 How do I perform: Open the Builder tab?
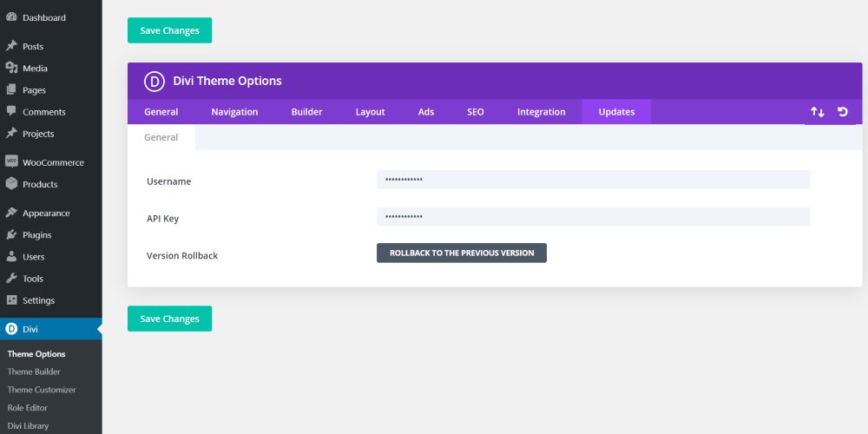pos(306,112)
